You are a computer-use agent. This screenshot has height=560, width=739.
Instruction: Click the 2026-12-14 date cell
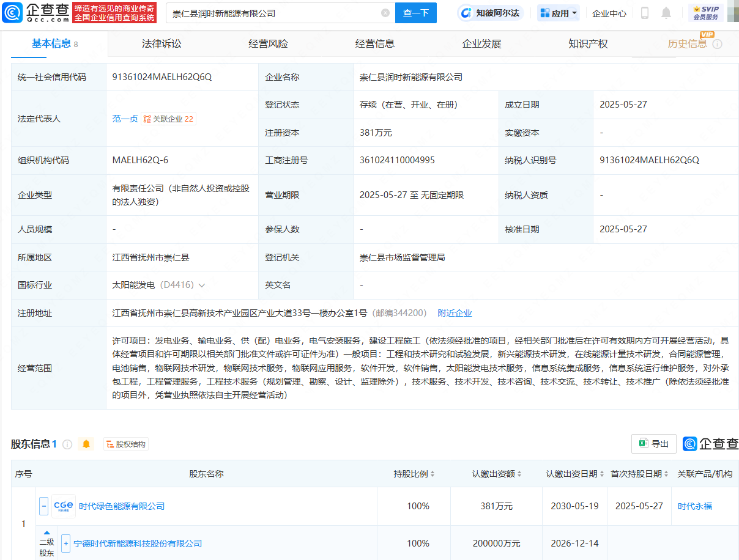tap(574, 543)
